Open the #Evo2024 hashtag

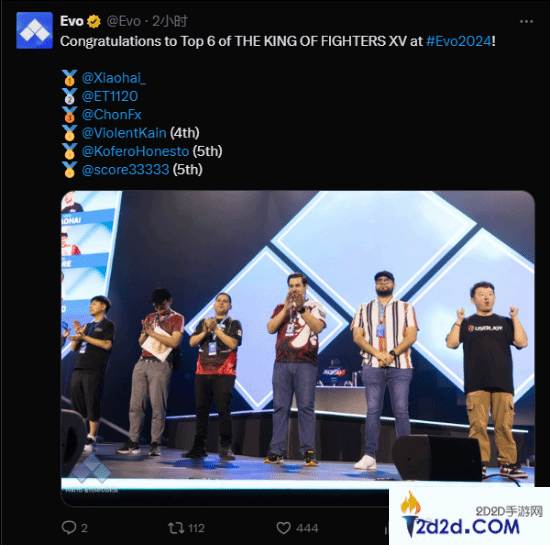(x=458, y=41)
